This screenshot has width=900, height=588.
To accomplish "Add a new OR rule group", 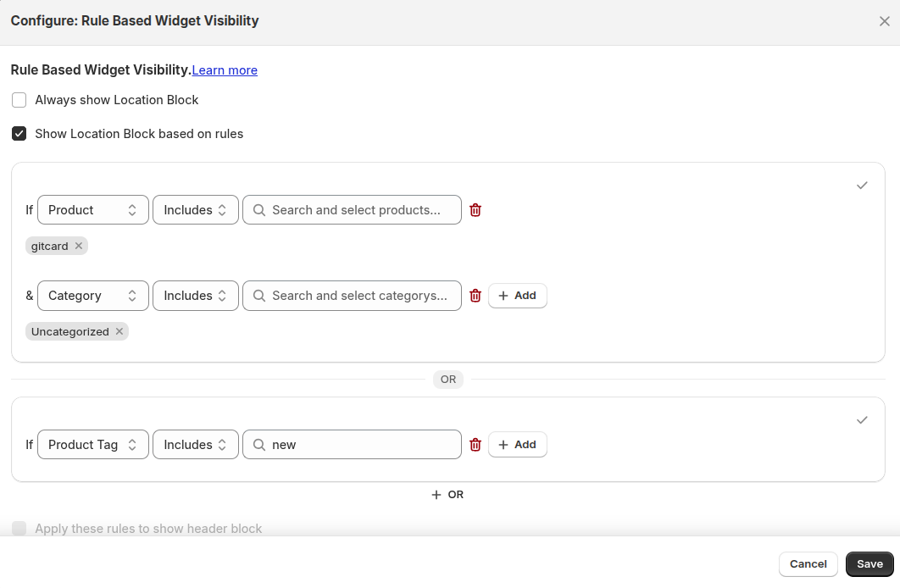I will pyautogui.click(x=447, y=494).
